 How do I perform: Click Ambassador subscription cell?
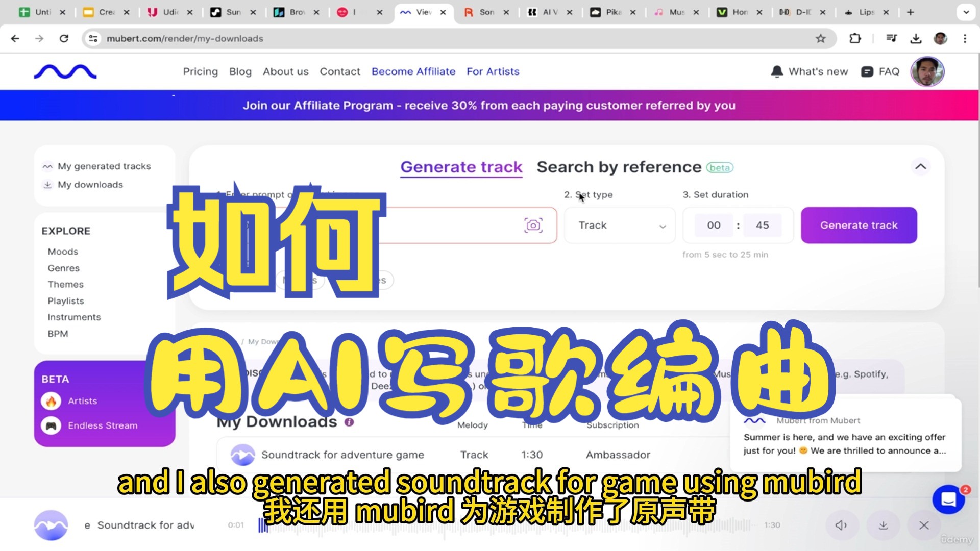coord(618,455)
